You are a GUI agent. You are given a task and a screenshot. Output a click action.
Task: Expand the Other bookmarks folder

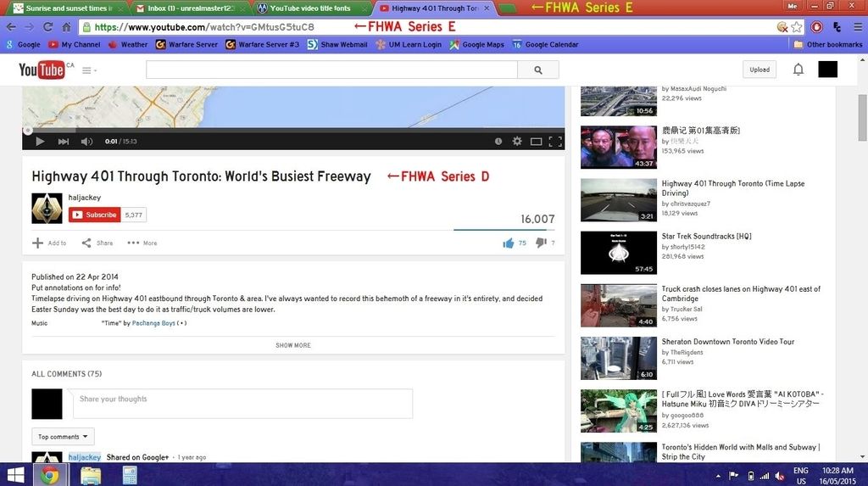click(828, 44)
